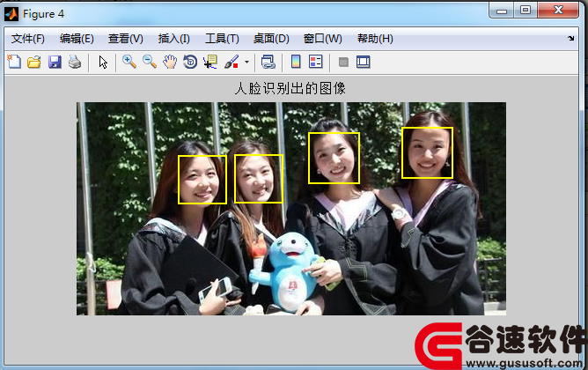588x370 pixels.
Task: Select the Pan hand tool
Action: 170,62
